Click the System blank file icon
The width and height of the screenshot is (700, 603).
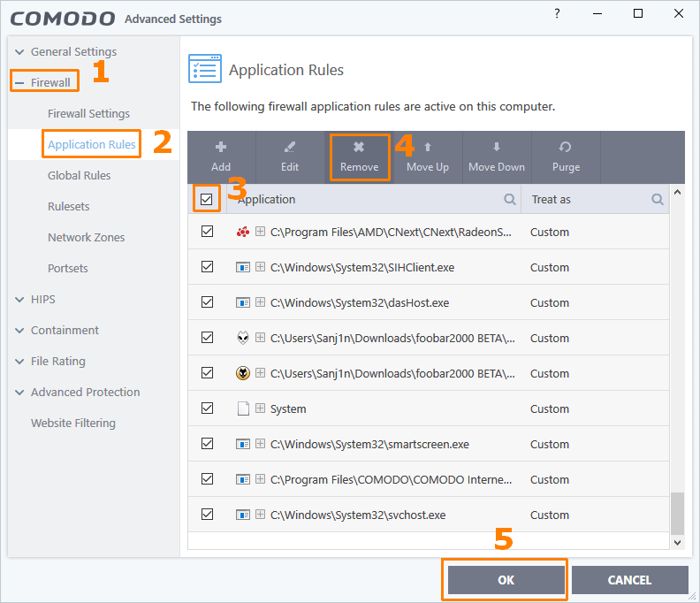click(243, 408)
